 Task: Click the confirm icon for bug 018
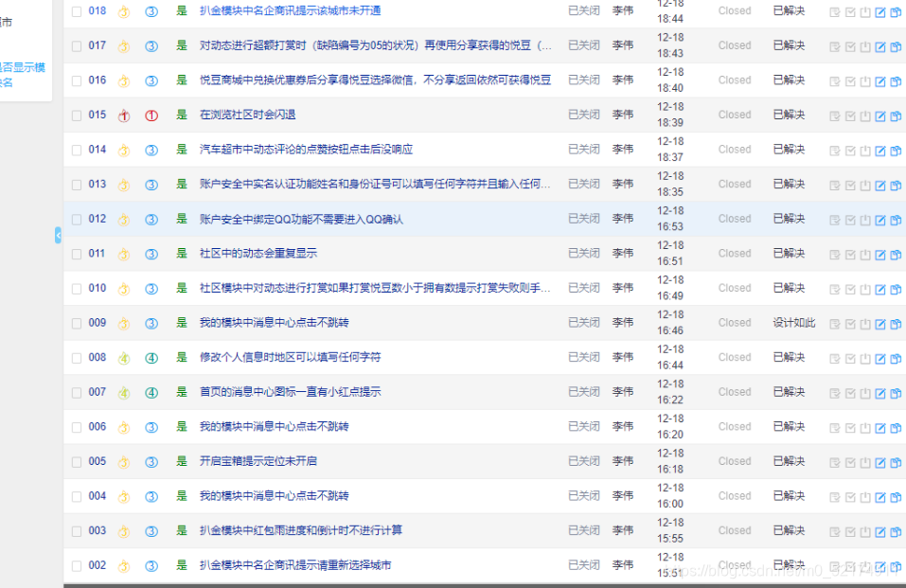tap(834, 12)
